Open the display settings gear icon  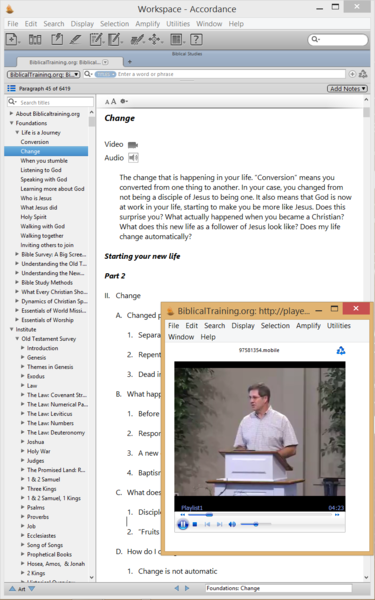123,101
